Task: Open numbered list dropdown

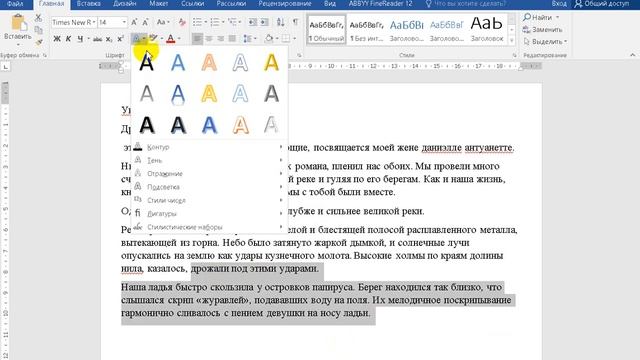Action: [222, 22]
